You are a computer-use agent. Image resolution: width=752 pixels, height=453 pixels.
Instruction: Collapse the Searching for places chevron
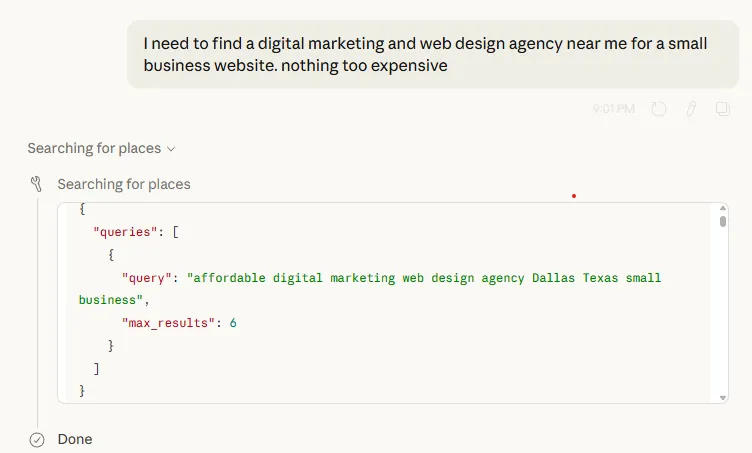pos(171,149)
